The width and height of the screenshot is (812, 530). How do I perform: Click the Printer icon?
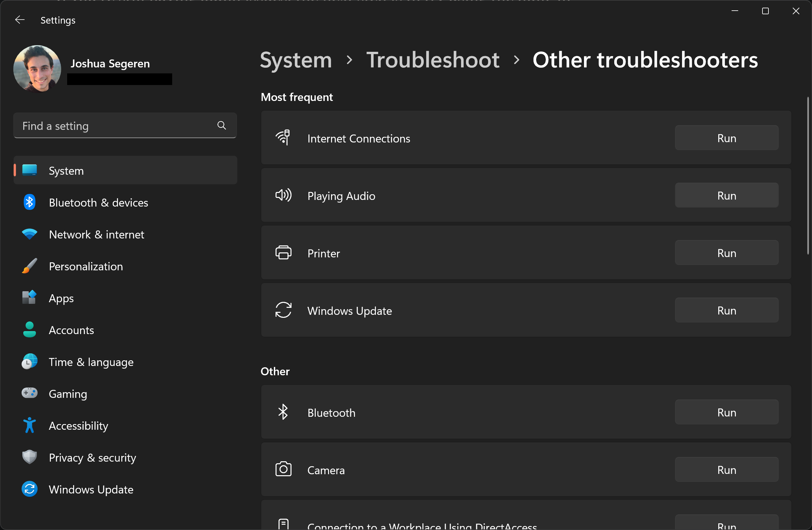[x=283, y=253]
